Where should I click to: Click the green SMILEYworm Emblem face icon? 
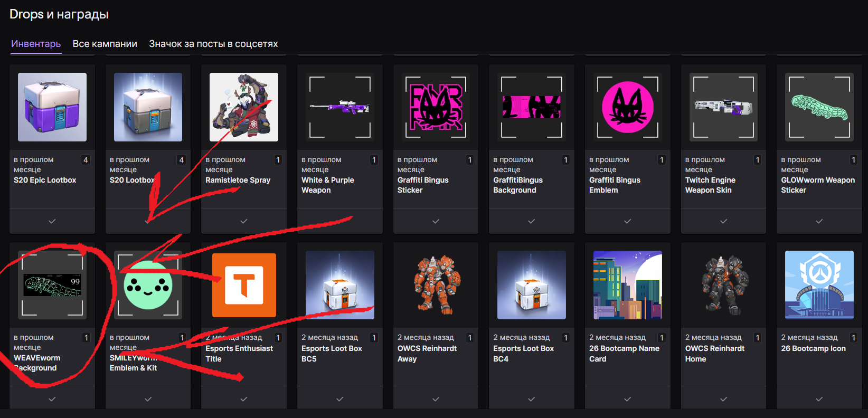coord(148,285)
